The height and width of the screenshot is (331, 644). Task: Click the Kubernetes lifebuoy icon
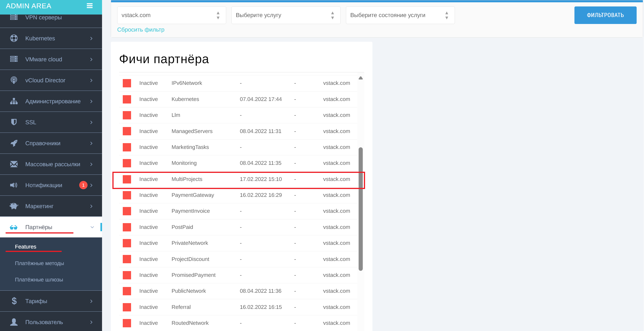tap(14, 38)
